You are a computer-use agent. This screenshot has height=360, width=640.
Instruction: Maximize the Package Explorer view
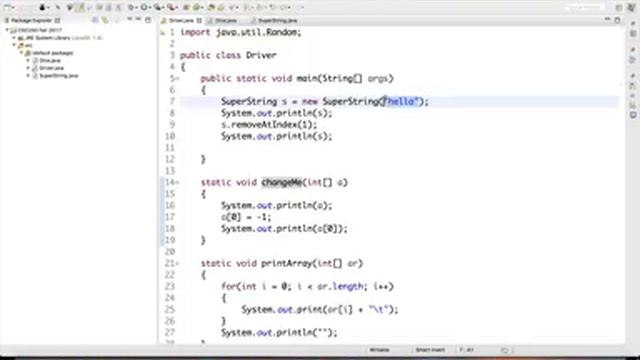(148, 20)
